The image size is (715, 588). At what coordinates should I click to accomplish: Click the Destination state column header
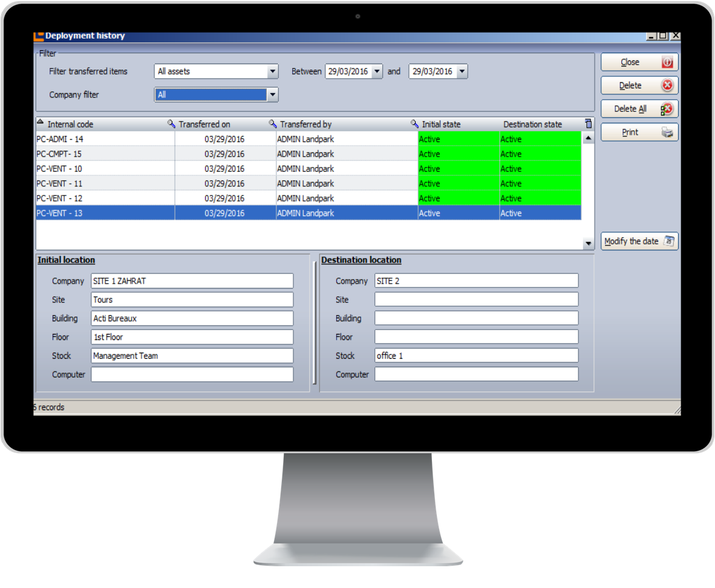[532, 124]
